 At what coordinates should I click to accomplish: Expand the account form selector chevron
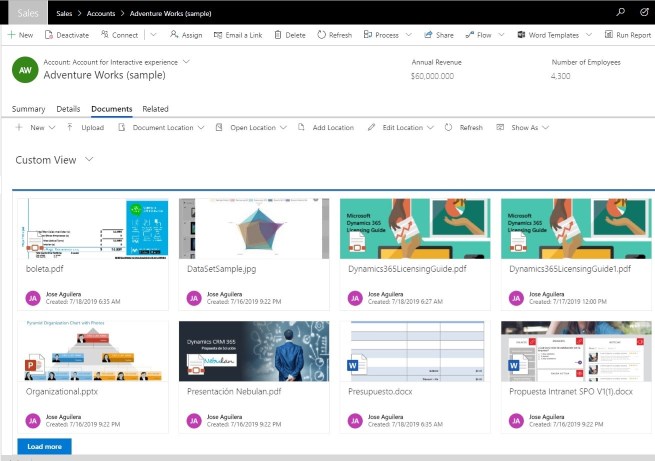point(186,62)
